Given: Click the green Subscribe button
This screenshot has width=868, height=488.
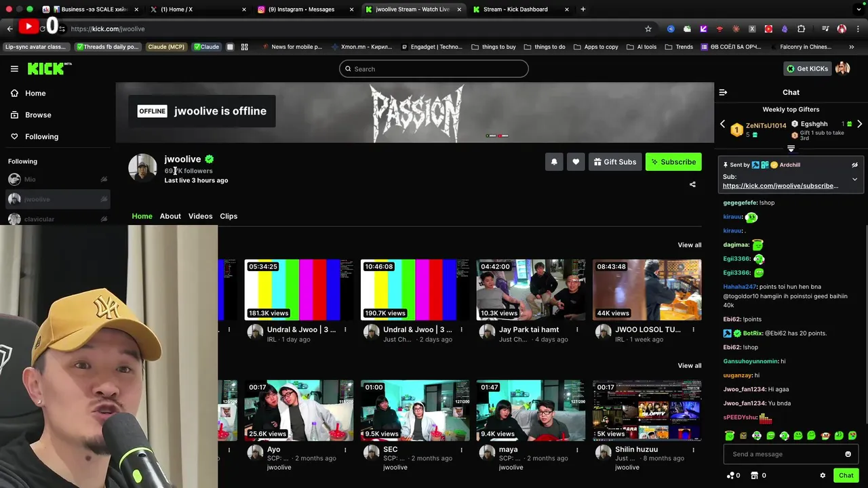Looking at the screenshot, I should click(673, 162).
